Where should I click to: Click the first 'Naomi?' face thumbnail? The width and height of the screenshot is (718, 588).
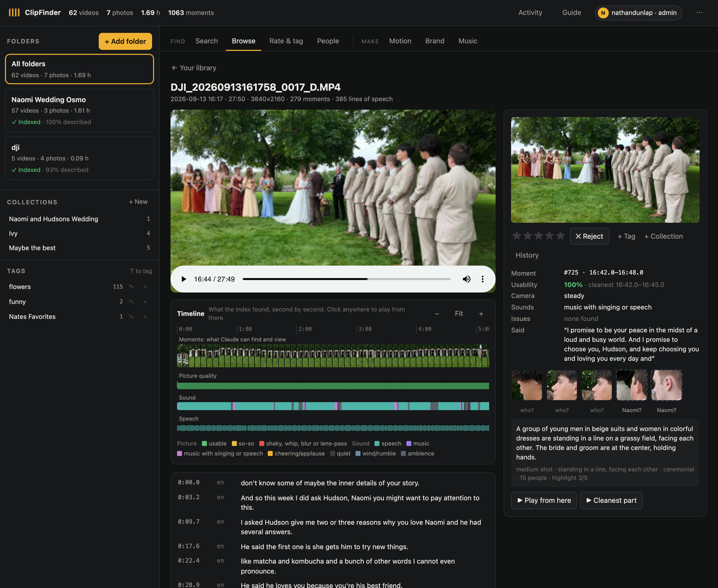631,385
